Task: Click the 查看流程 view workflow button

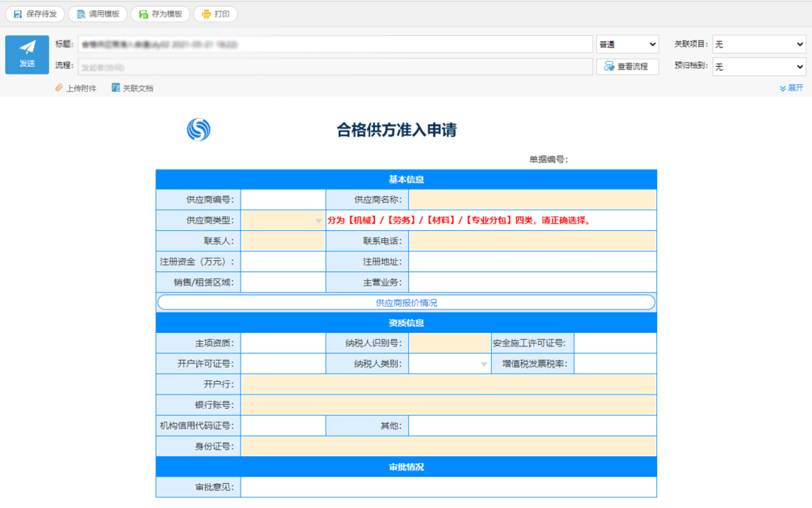Action: 628,66
